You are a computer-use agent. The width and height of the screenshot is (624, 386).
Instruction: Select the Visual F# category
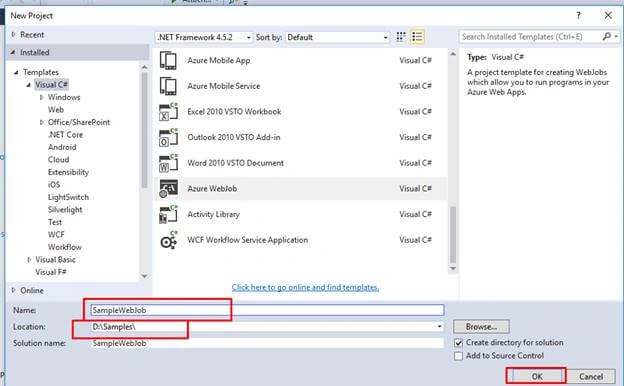pos(51,272)
